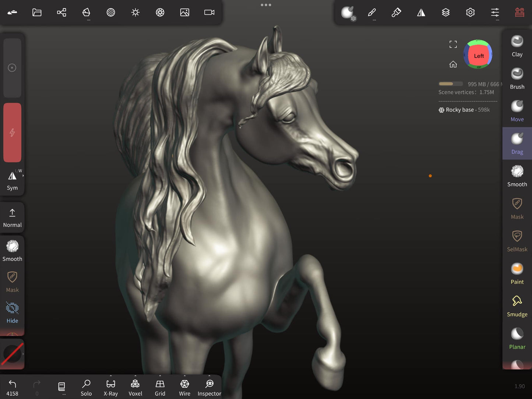This screenshot has height=399, width=532.
Task: Toggle Wire wireframe display
Action: click(184, 388)
